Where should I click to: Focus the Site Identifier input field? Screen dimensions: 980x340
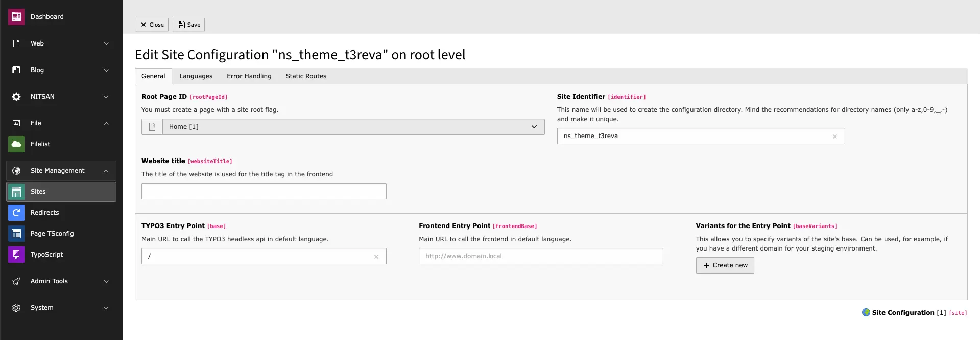[x=701, y=136]
